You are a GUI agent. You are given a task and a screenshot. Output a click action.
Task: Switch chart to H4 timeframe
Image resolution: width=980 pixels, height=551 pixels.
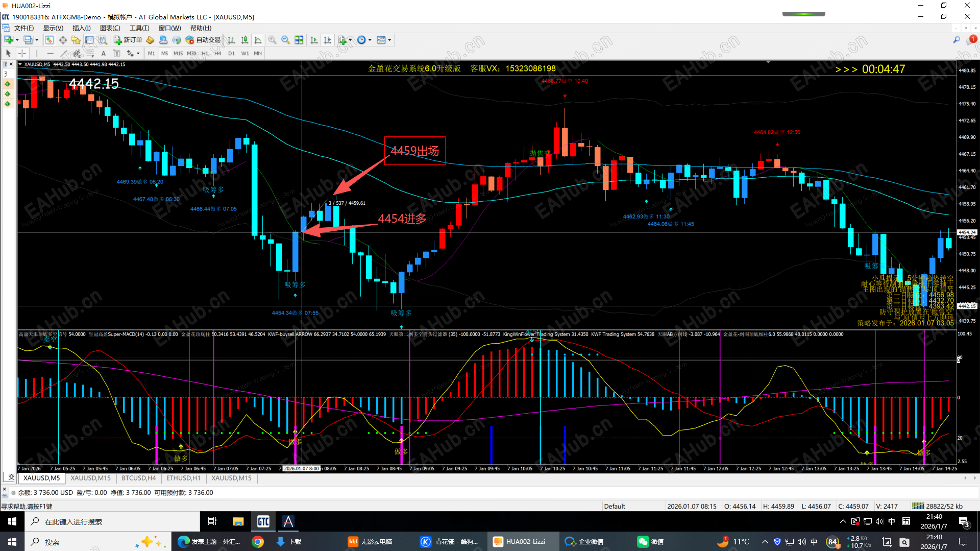218,53
